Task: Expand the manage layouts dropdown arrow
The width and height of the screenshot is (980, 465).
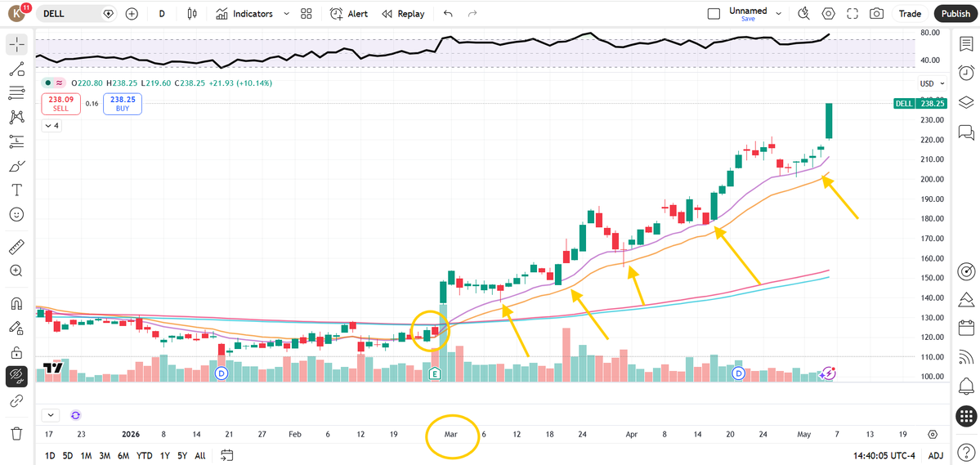Action: pyautogui.click(x=780, y=12)
